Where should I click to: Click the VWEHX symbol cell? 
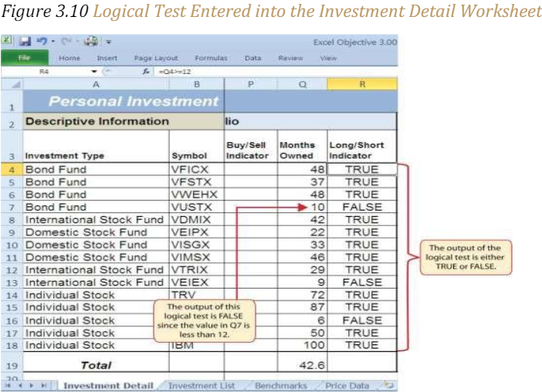(197, 194)
